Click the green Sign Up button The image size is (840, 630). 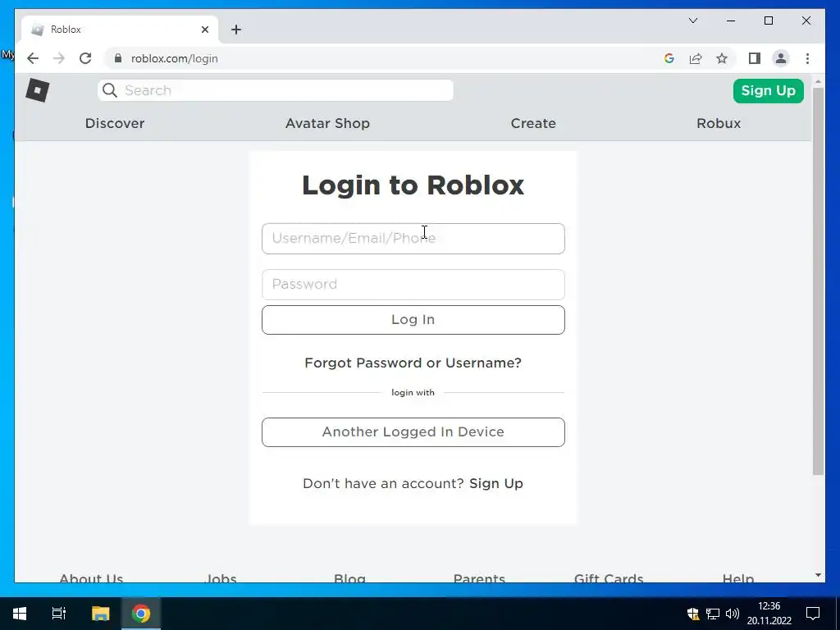[x=768, y=90]
